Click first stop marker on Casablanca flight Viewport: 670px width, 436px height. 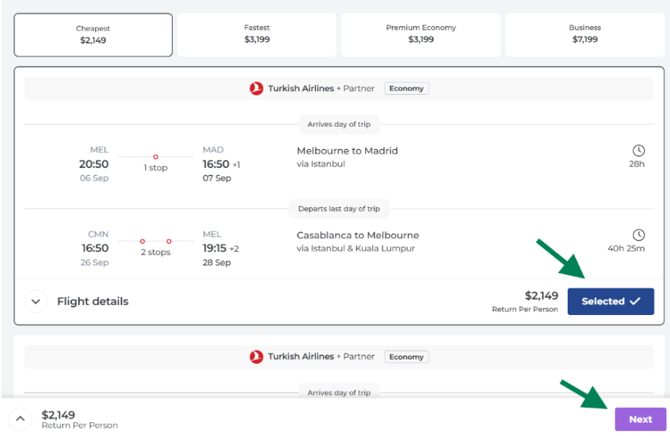[x=142, y=242]
